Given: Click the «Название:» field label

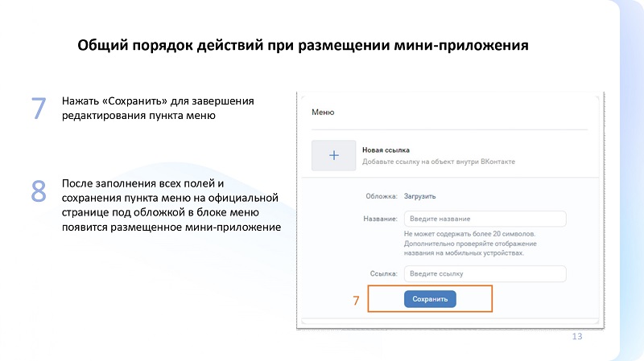Looking at the screenshot, I should click(x=380, y=219).
